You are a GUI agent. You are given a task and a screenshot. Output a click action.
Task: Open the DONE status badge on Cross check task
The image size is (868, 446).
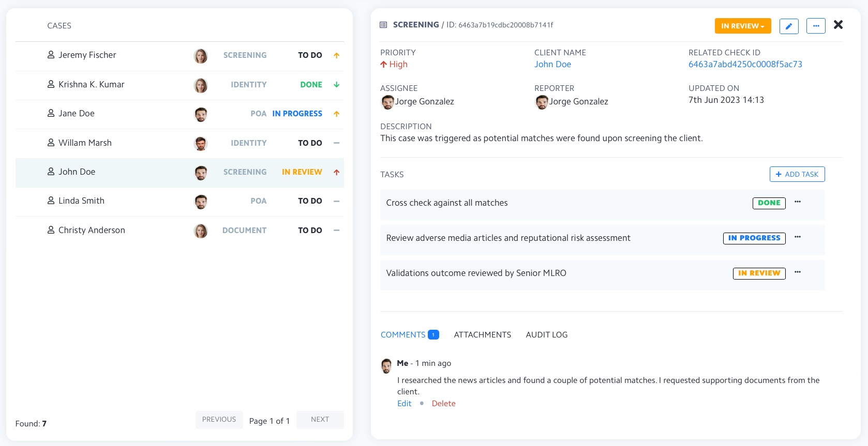click(769, 203)
